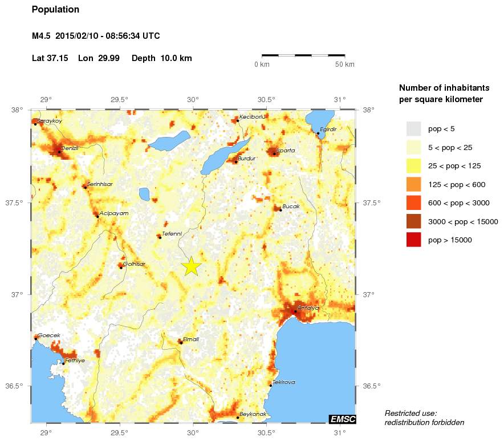Click the Denizli city marker dot
Screen dimensions: 504x441
59,151
